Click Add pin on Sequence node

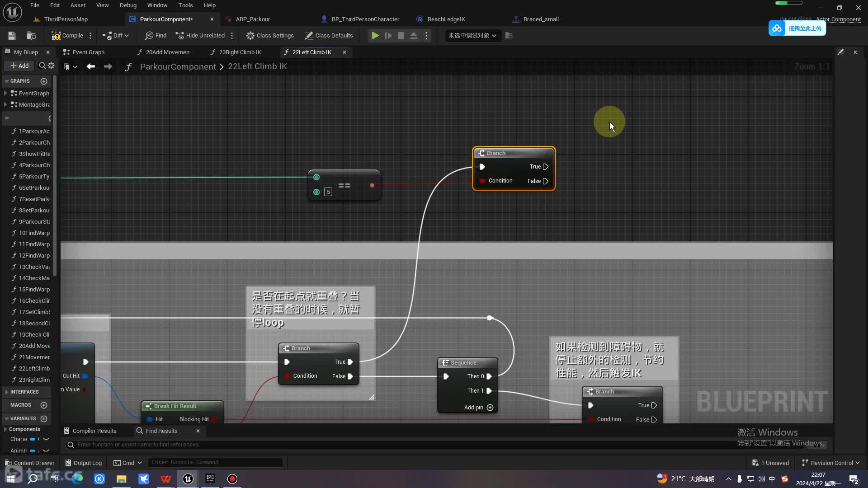478,408
